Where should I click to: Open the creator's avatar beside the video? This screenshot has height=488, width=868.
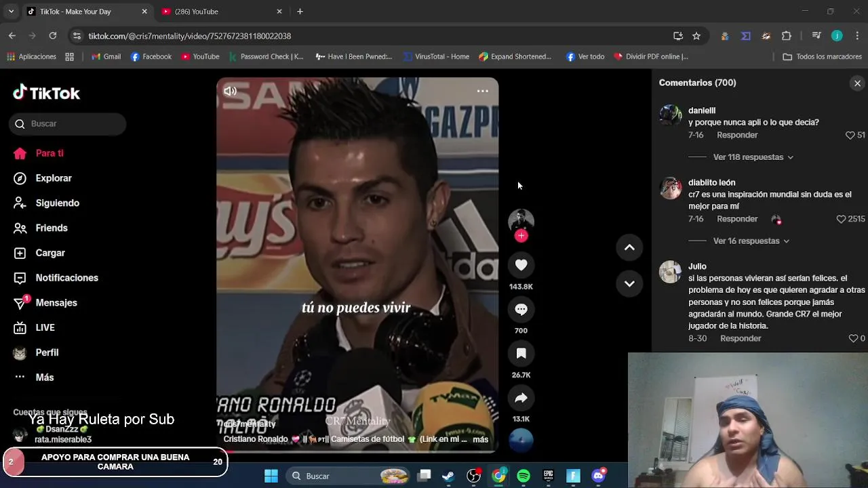click(521, 220)
